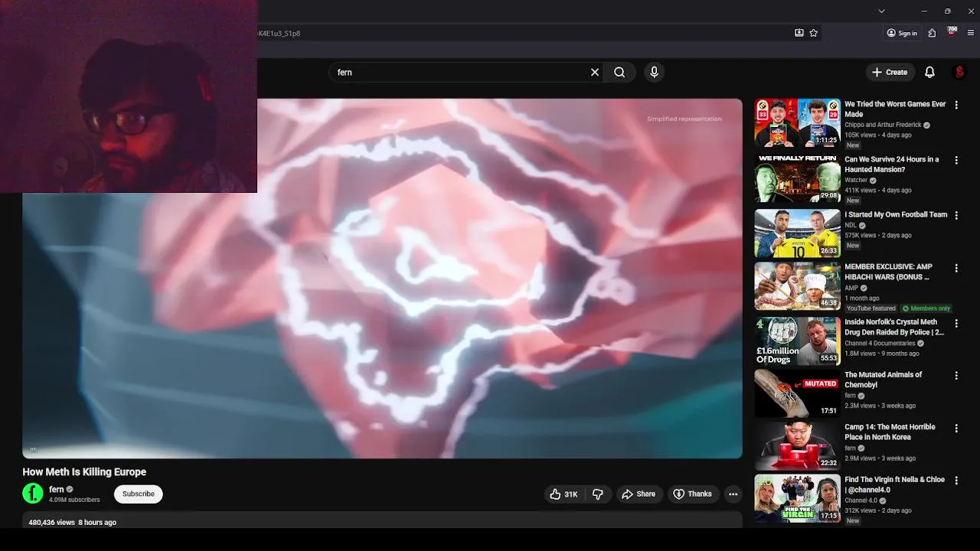980x551 pixels.
Task: Open The Mutated Animals of Chernobyl title
Action: pyautogui.click(x=883, y=380)
